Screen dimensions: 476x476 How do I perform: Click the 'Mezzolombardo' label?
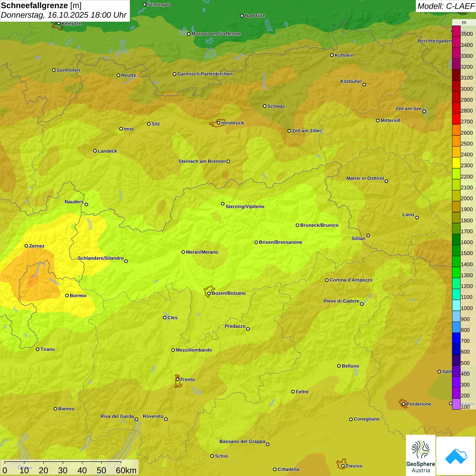(194, 350)
